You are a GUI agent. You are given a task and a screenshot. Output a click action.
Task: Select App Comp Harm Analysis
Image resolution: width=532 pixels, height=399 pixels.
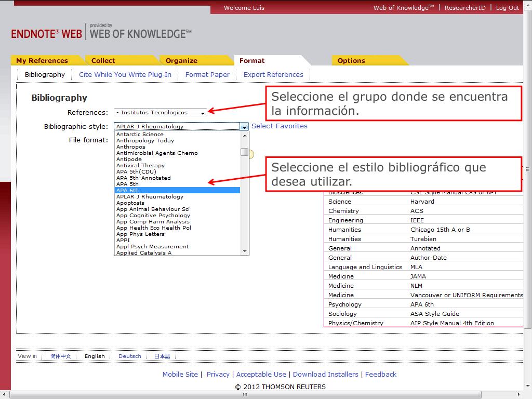[177, 221]
